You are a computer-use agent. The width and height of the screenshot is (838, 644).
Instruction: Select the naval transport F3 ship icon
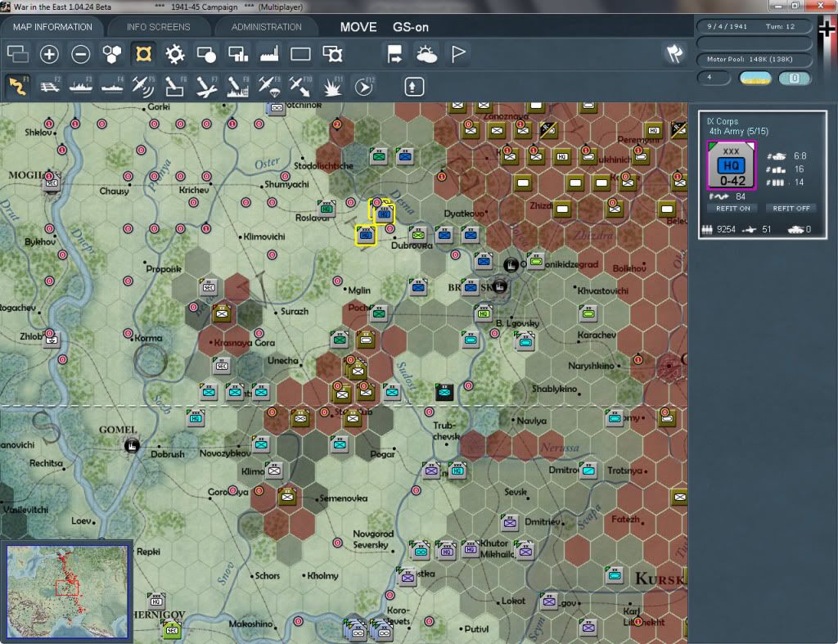point(81,86)
